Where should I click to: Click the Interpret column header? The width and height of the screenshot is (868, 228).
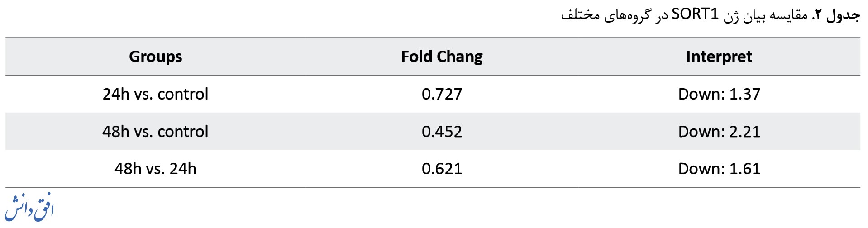point(719,57)
